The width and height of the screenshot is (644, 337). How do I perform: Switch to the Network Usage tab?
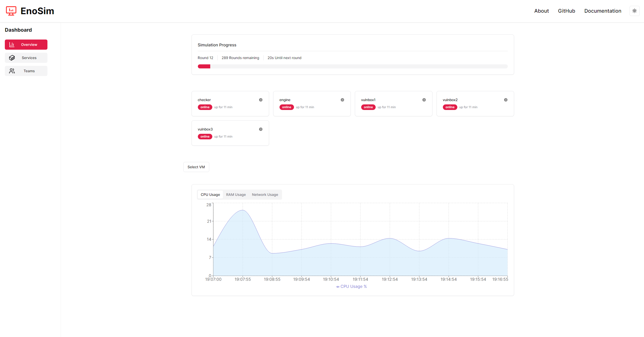(265, 194)
